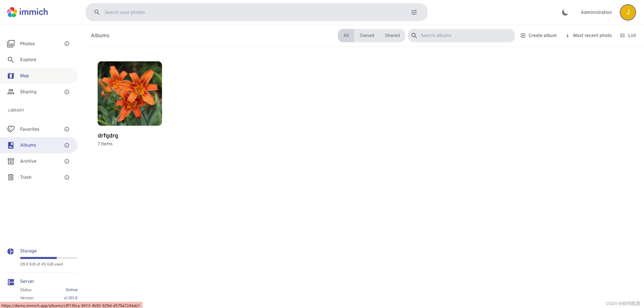Select the Owned albums filter
Screen dimensions: 644x308
[367, 35]
